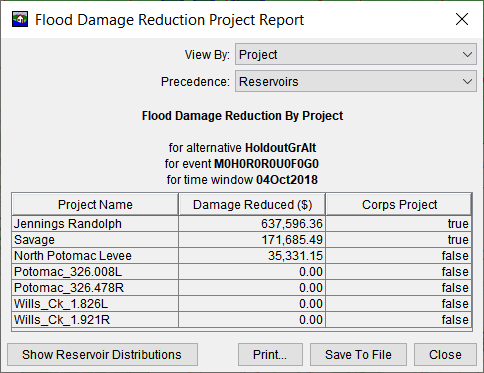Image resolution: width=484 pixels, height=373 pixels.
Task: Click the application icon in title bar
Action: [20, 19]
